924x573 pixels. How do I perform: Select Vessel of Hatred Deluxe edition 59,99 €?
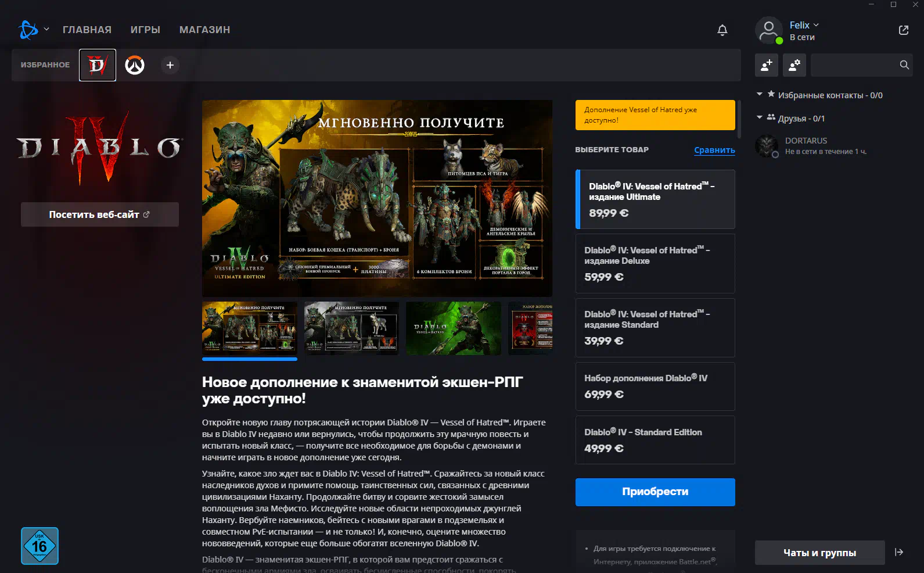coord(655,263)
